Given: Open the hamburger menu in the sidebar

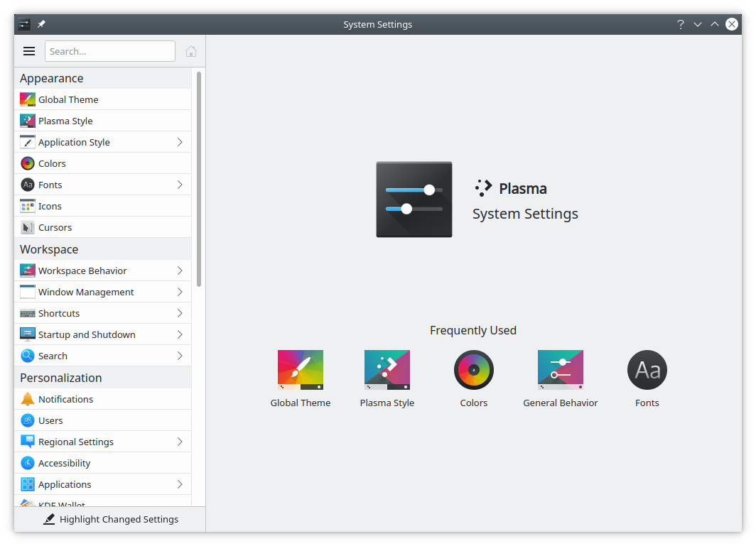Looking at the screenshot, I should pyautogui.click(x=29, y=51).
